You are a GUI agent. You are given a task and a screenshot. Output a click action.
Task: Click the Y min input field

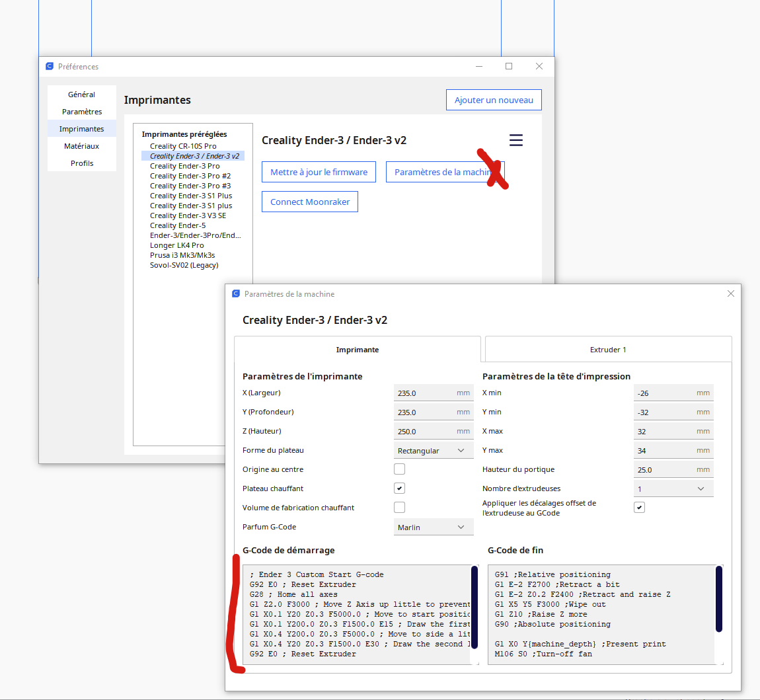click(x=673, y=412)
